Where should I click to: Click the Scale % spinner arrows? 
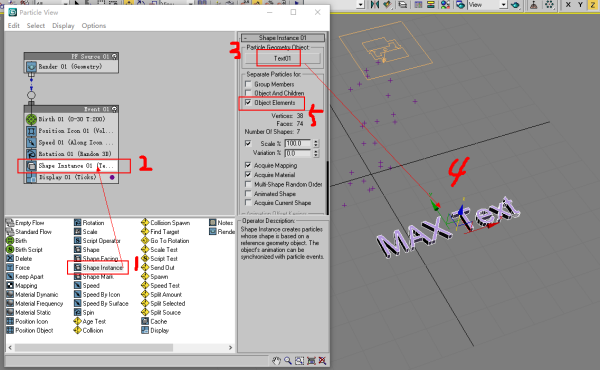[x=316, y=143]
